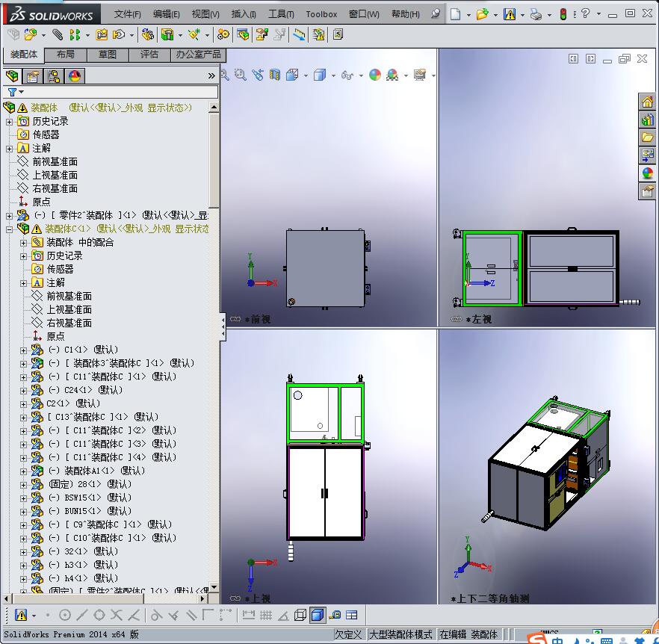Open the Design Library icon in task pane

click(x=647, y=120)
